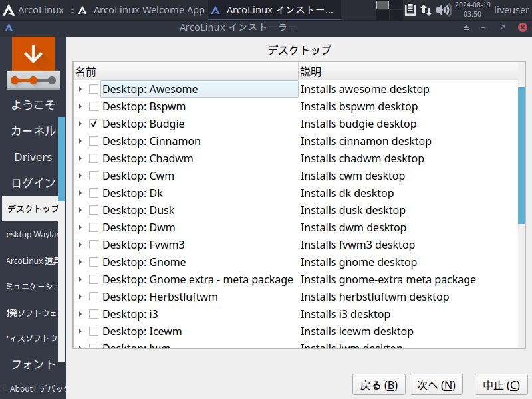Click the ArcoLinux logo in top panel
The height and width of the screenshot is (399, 532).
click(9, 10)
